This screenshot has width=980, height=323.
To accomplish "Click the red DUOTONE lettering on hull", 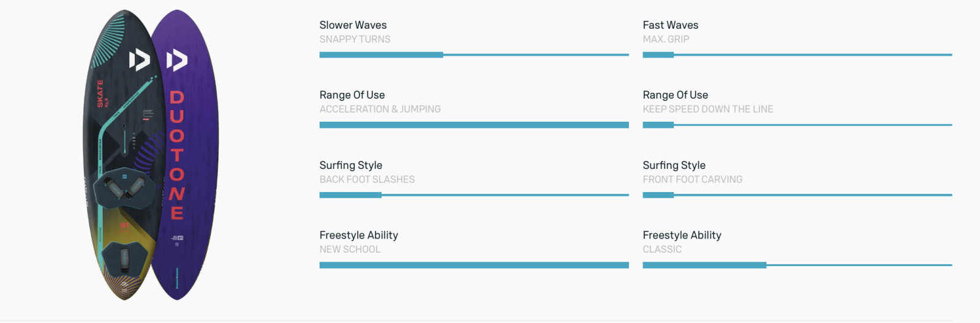I will (177, 155).
